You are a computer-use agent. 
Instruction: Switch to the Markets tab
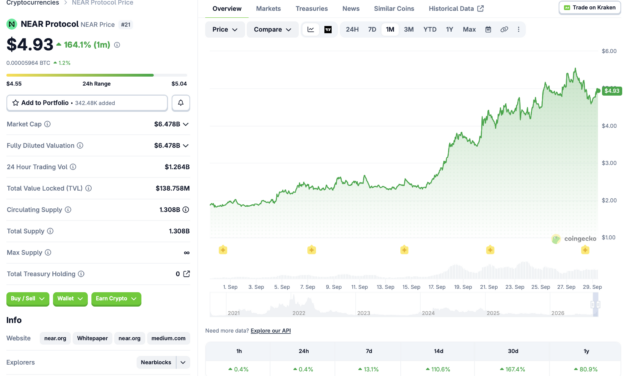tap(268, 9)
